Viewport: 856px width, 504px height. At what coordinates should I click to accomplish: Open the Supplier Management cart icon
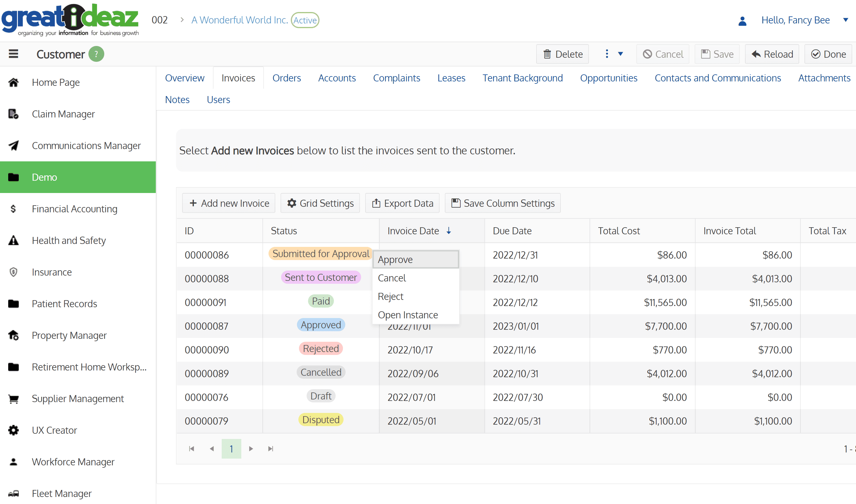tap(13, 399)
